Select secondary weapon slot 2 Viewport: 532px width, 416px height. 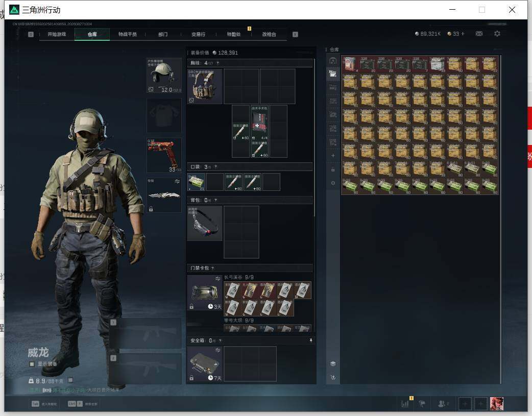click(x=145, y=369)
